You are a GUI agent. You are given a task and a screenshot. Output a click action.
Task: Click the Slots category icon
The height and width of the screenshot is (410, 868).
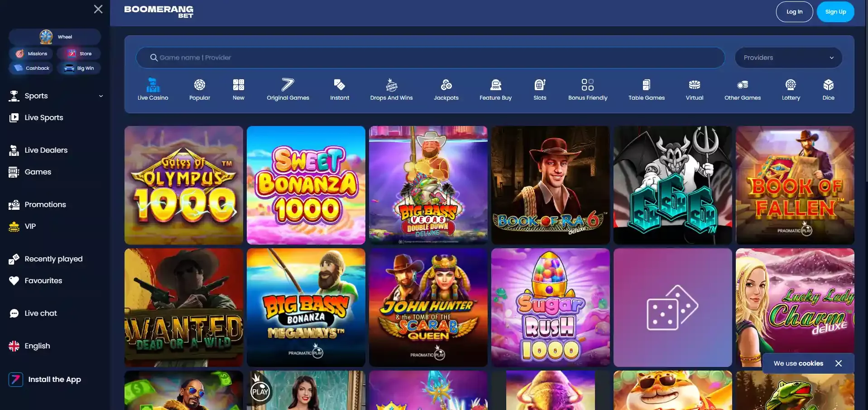[539, 89]
